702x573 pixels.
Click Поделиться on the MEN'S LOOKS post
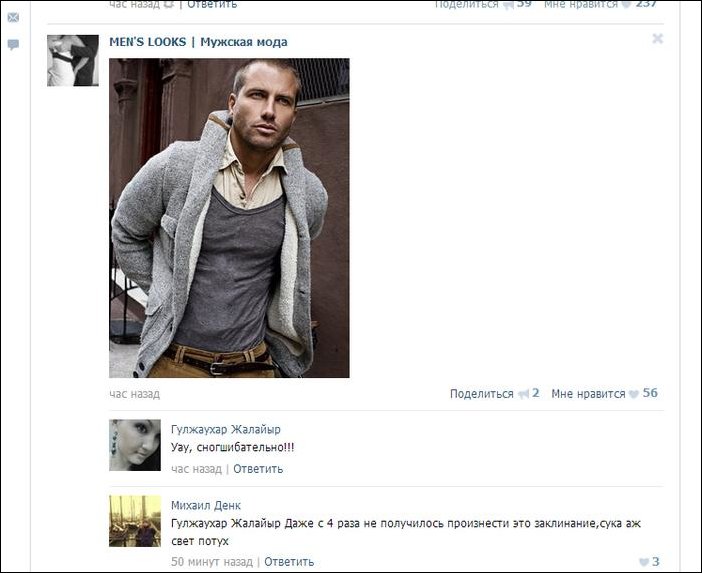coord(481,394)
